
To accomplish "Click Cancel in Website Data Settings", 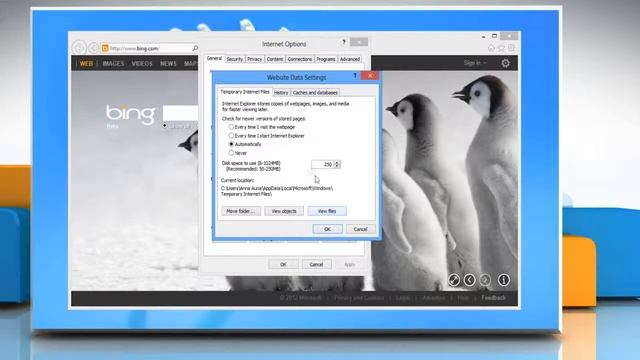I will 360,229.
